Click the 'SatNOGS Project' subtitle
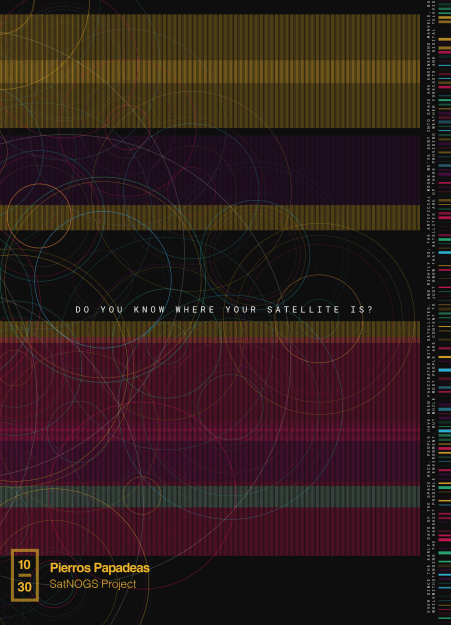 (93, 584)
